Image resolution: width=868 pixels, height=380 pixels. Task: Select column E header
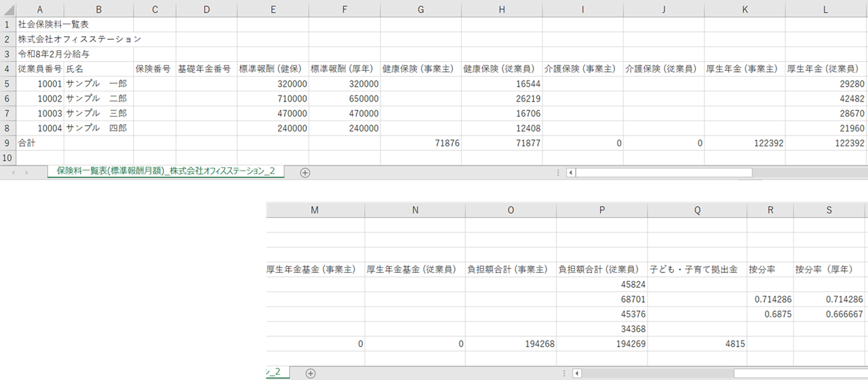(273, 9)
